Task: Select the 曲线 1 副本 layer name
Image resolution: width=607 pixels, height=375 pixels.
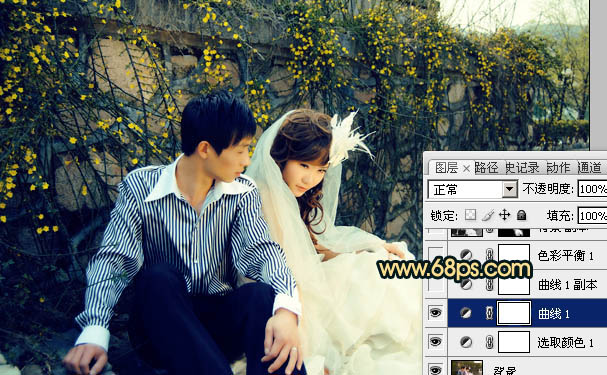Action: (x=567, y=285)
